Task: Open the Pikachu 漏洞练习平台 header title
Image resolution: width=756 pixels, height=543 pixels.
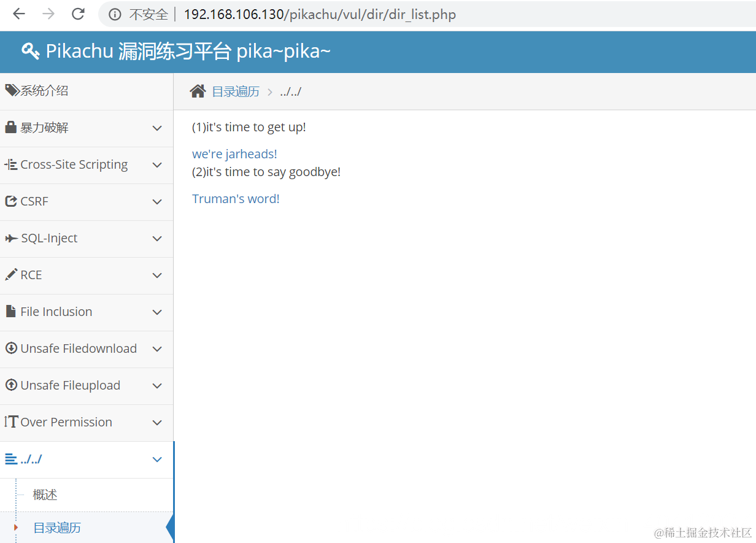Action: pos(188,51)
